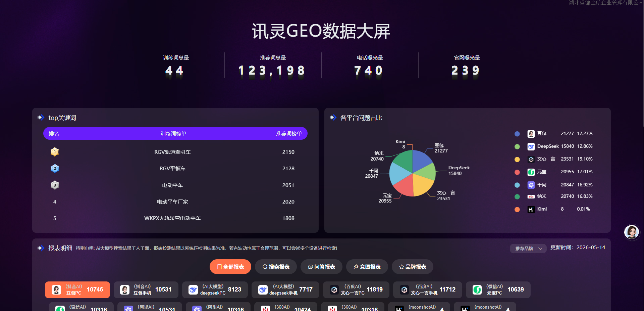The height and width of the screenshot is (311, 644).
Task: Click the update date 2026-05-14
Action: click(x=591, y=248)
